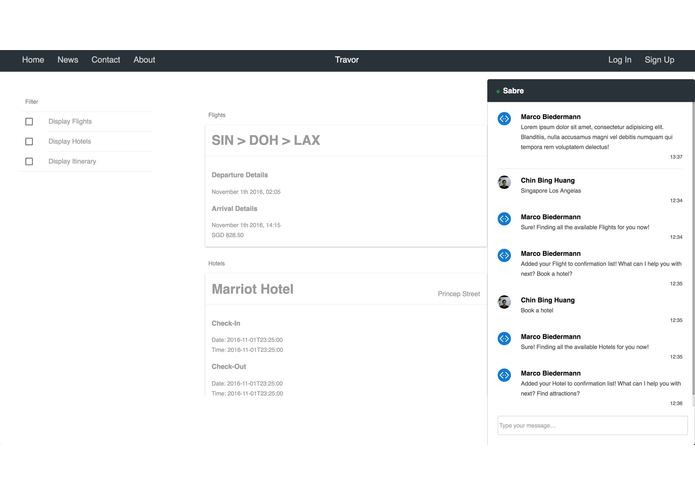
Task: Click Marco avatar on 'Added your Flight' message
Action: [x=504, y=256]
